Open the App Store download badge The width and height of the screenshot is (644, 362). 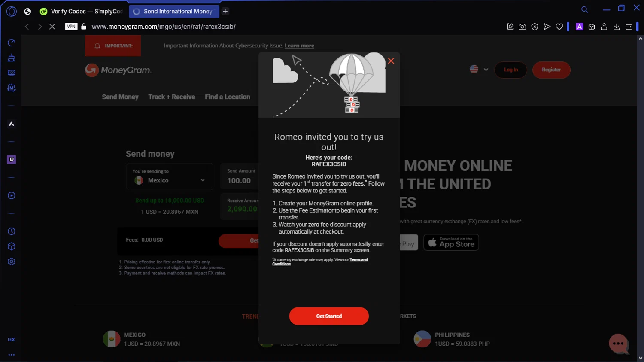[x=451, y=242]
